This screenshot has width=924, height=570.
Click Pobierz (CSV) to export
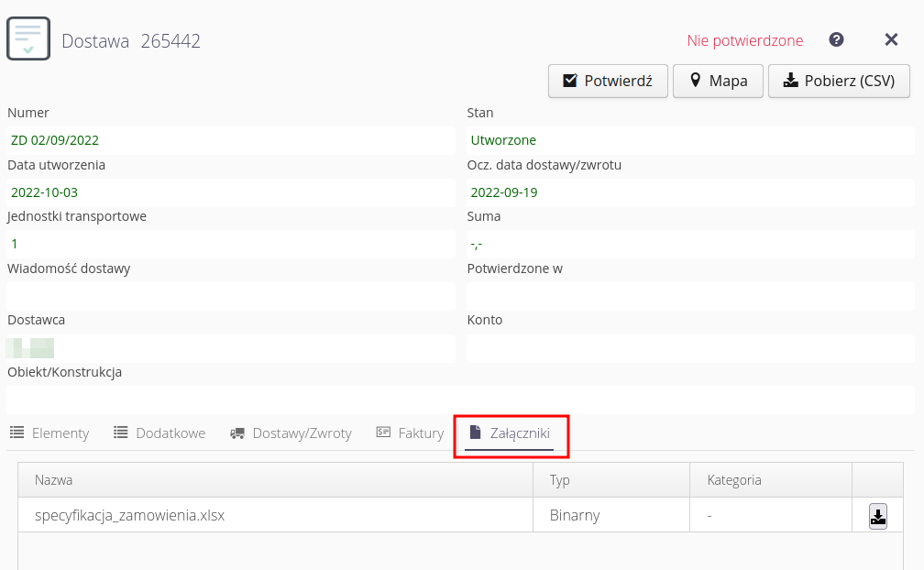838,81
